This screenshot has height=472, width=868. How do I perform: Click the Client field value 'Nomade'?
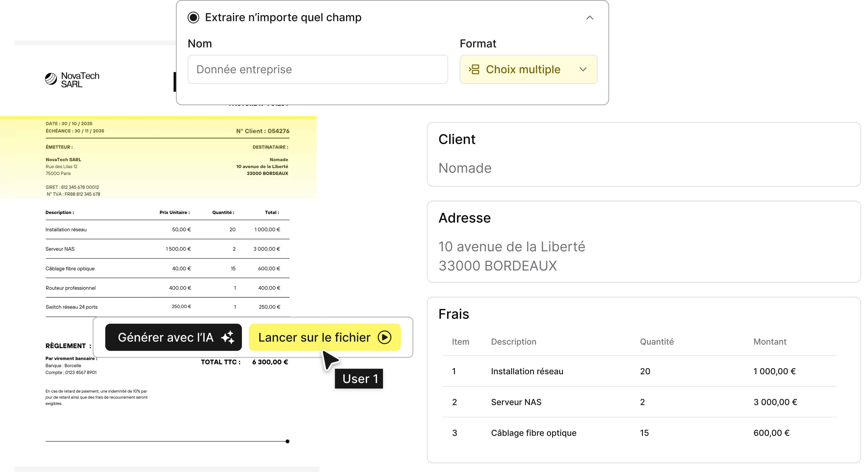click(465, 168)
